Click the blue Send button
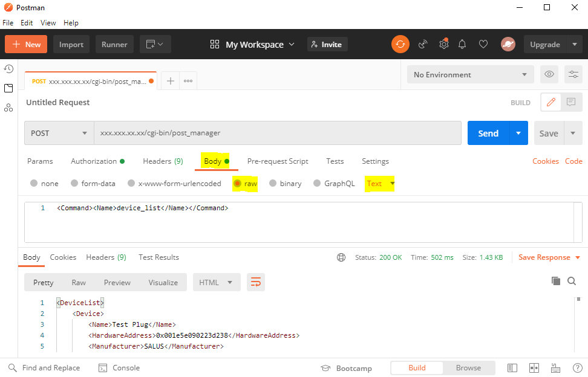The image size is (588, 377). coord(488,133)
